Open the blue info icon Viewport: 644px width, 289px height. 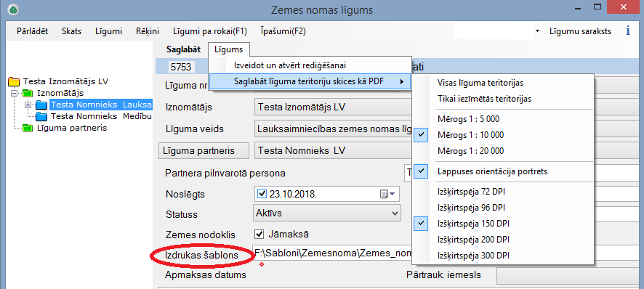coord(627,31)
